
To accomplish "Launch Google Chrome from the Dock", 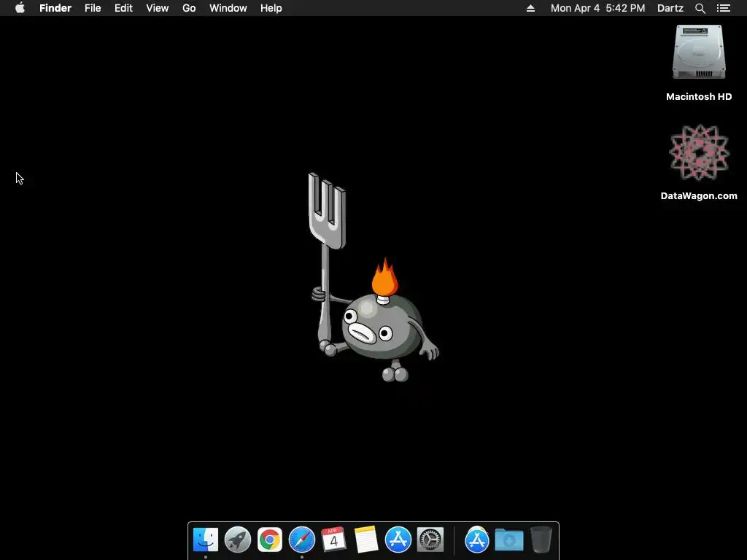I will click(270, 540).
